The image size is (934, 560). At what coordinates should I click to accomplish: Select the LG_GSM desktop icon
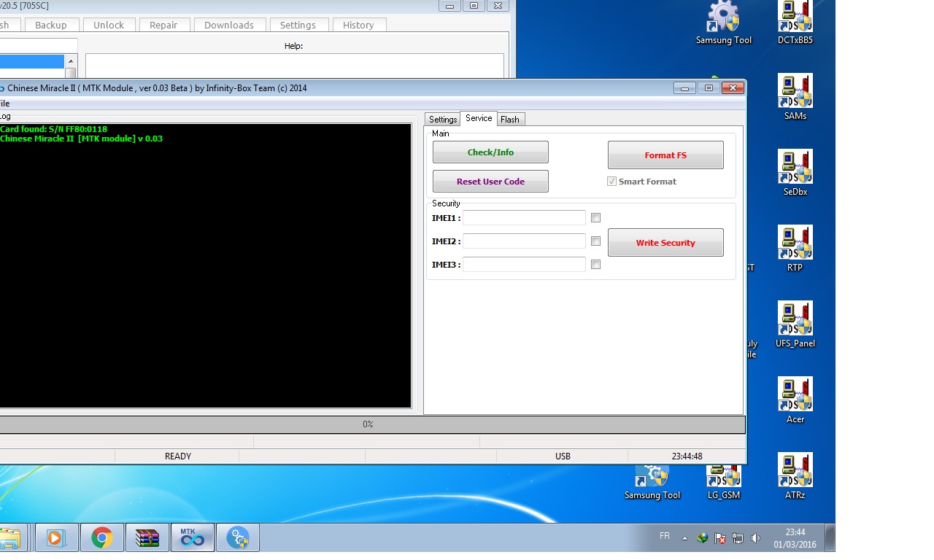tap(723, 483)
